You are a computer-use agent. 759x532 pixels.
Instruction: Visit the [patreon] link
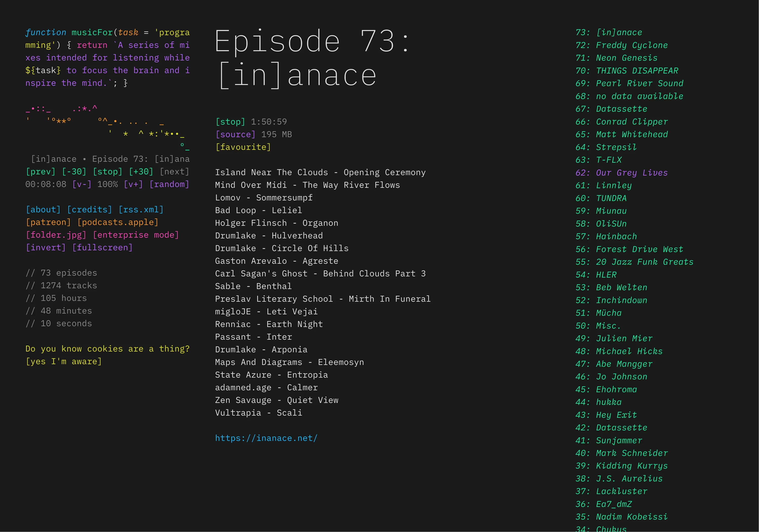(48, 222)
